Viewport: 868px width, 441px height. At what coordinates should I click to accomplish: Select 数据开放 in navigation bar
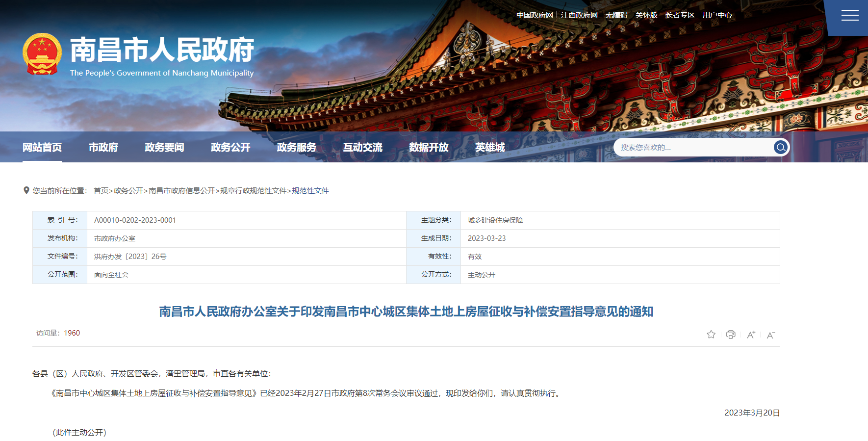(429, 147)
